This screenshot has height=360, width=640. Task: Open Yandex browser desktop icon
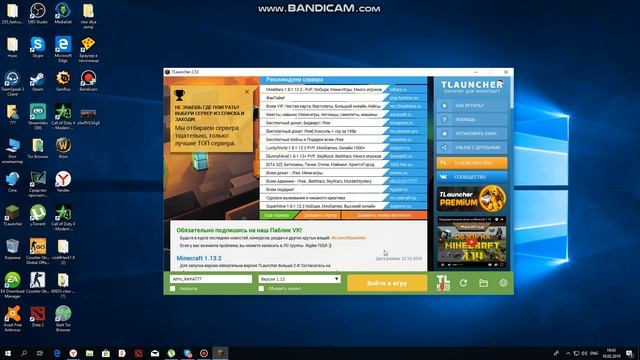pyautogui.click(x=63, y=182)
